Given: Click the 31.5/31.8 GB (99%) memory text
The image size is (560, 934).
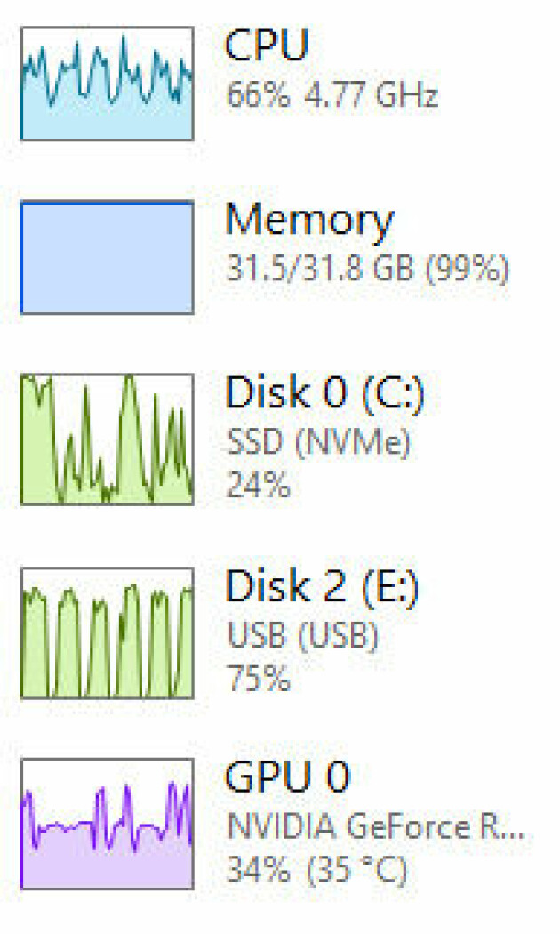Looking at the screenshot, I should point(368,269).
